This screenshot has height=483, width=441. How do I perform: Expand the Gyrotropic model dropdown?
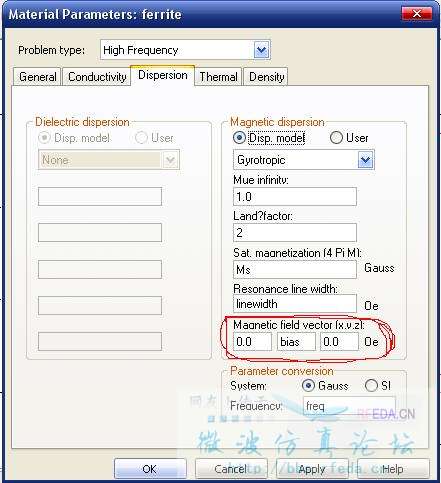(366, 160)
